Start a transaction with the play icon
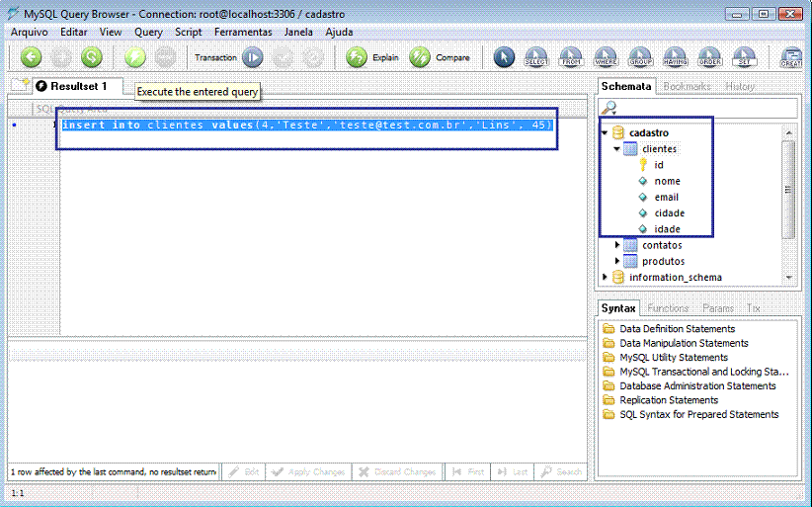 (x=252, y=57)
